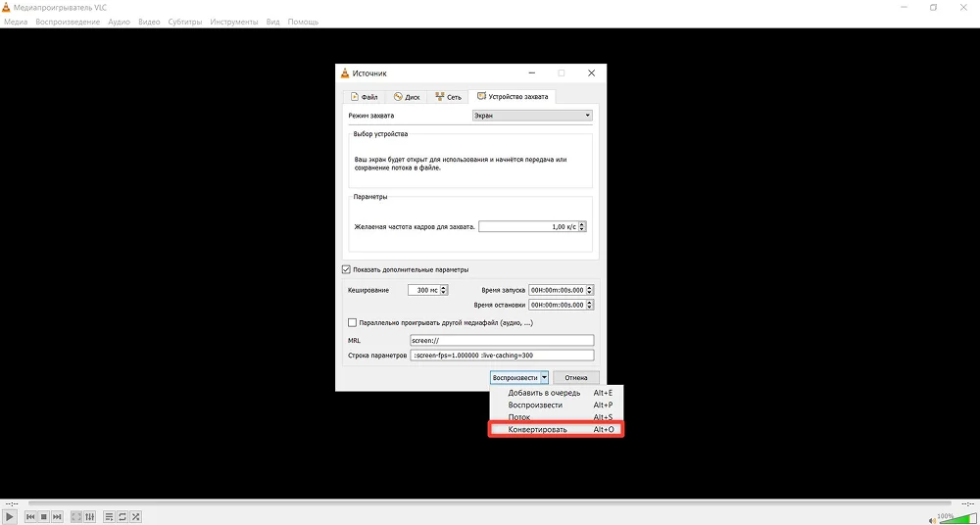980x525 pixels.
Task: Toggle the loop repeat icon
Action: click(122, 516)
